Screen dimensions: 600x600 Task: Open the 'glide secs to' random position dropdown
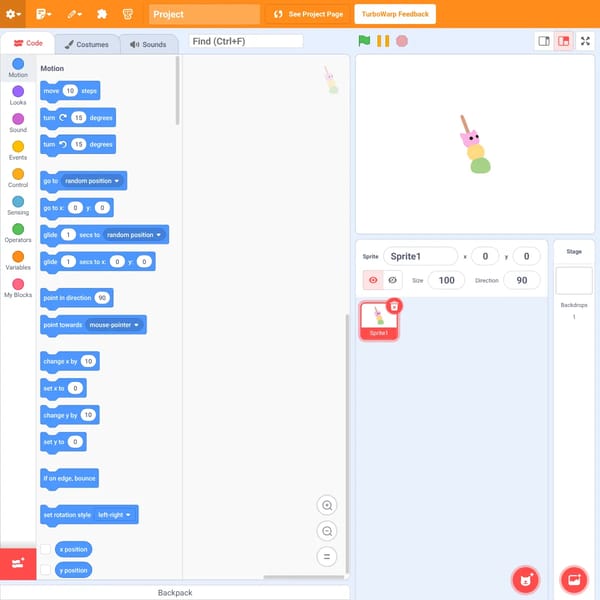134,235
